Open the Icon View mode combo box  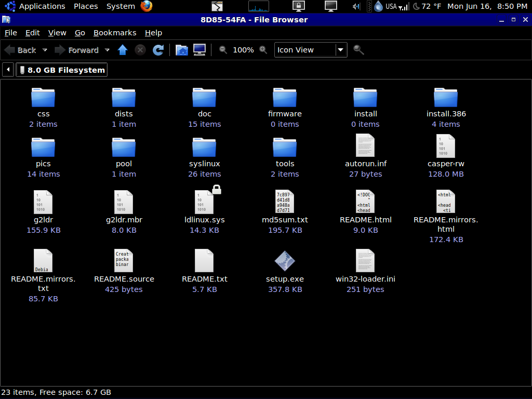click(311, 50)
